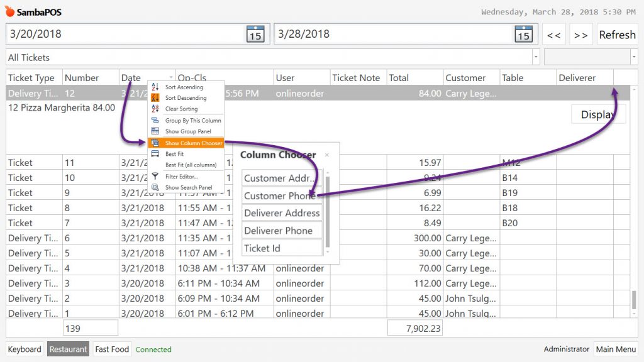Select ticket row with table B19

(x=318, y=193)
